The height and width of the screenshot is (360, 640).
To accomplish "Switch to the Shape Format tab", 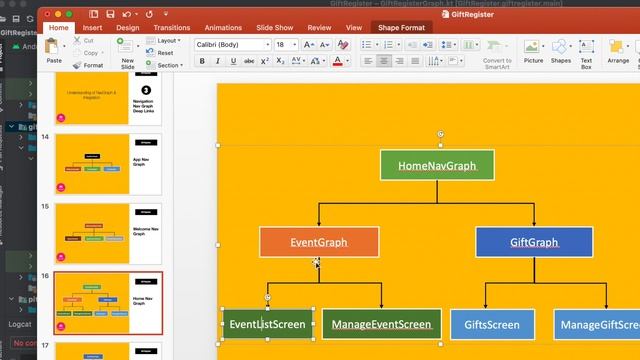I will pos(401,28).
